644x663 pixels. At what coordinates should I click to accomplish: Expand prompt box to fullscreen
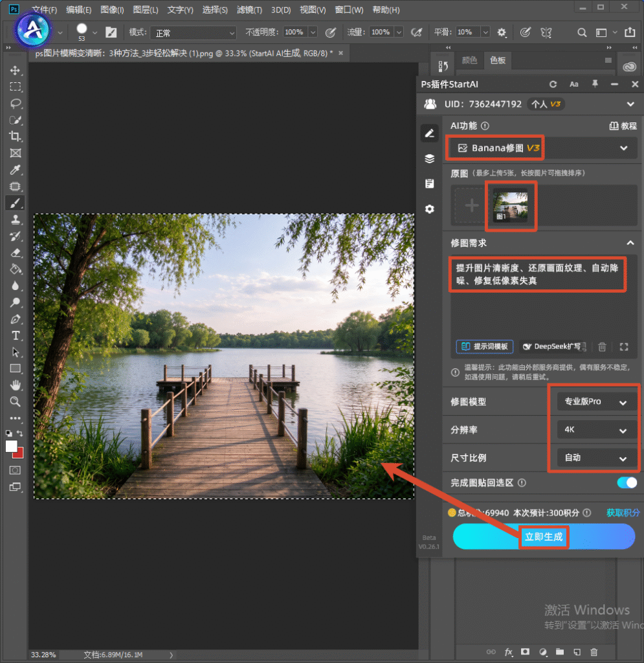624,347
